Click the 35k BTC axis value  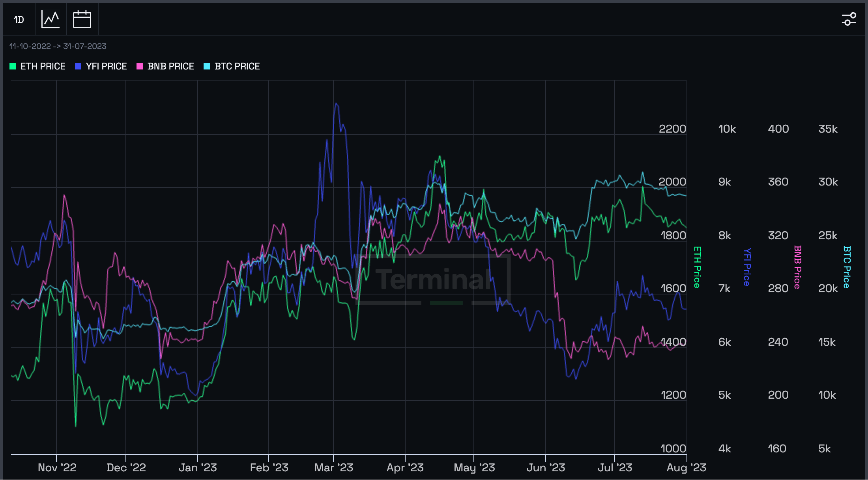point(828,129)
